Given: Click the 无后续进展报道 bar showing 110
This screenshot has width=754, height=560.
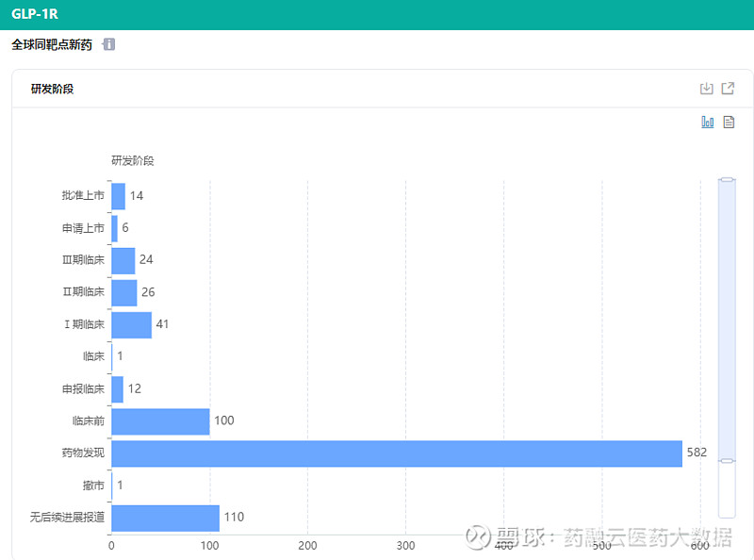Looking at the screenshot, I should coord(165,517).
